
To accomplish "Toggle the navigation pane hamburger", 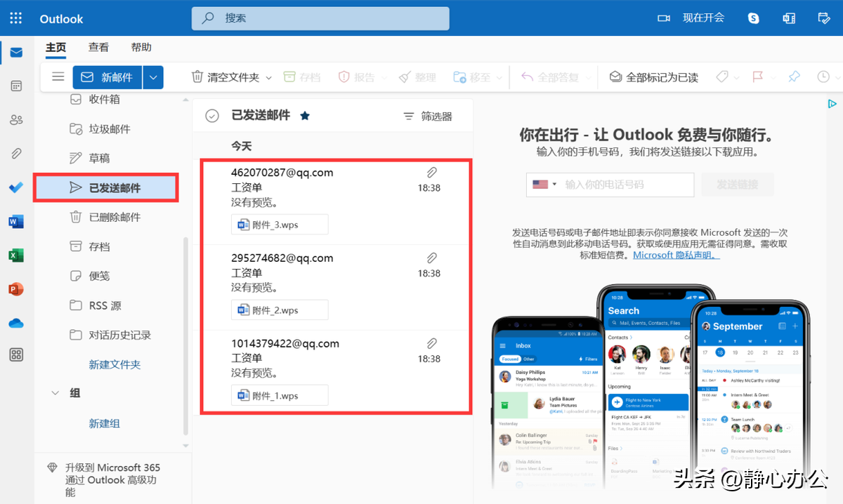I will (x=58, y=77).
